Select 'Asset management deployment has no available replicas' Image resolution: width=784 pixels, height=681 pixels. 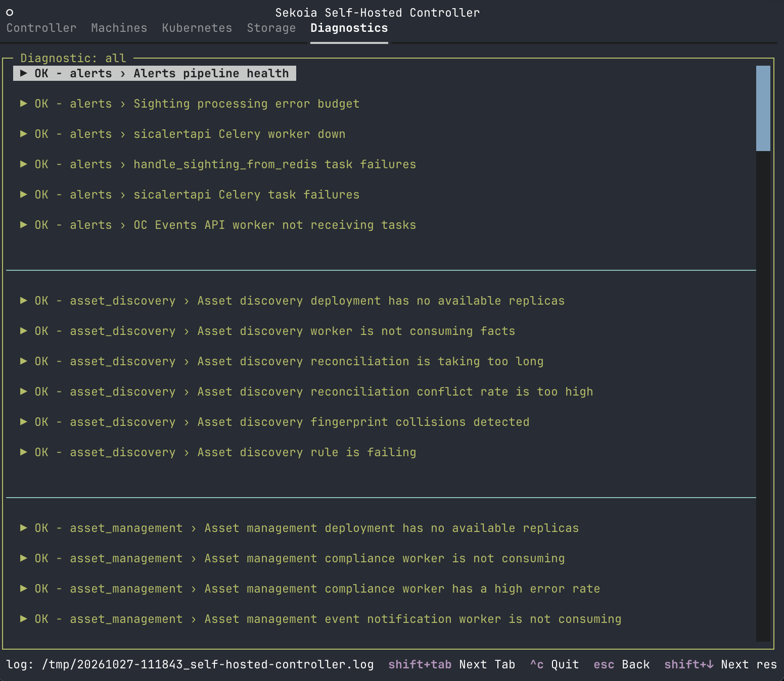pos(299,528)
